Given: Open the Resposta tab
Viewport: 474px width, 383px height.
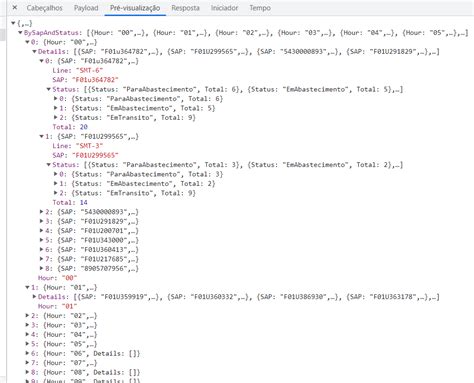Looking at the screenshot, I should click(x=185, y=8).
